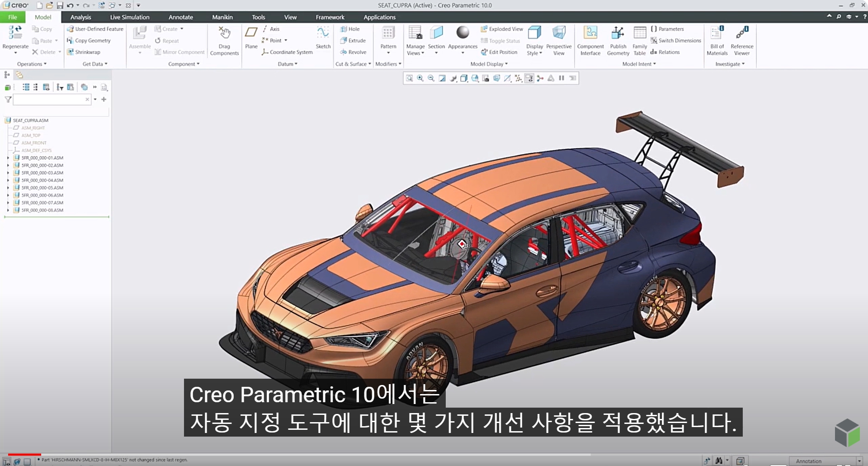The height and width of the screenshot is (466, 868).
Task: Switch to the Annotate tab
Action: coord(181,17)
